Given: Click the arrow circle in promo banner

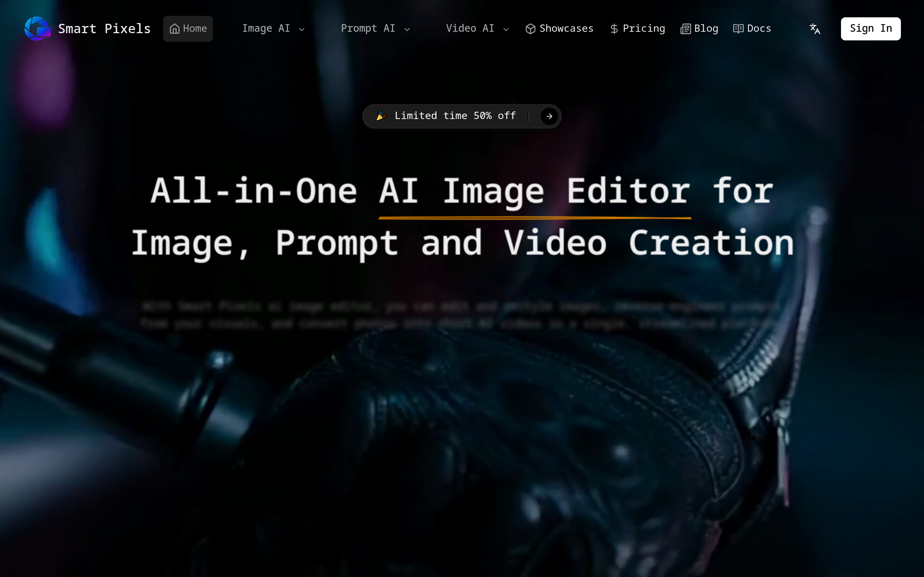Looking at the screenshot, I should click(x=549, y=116).
